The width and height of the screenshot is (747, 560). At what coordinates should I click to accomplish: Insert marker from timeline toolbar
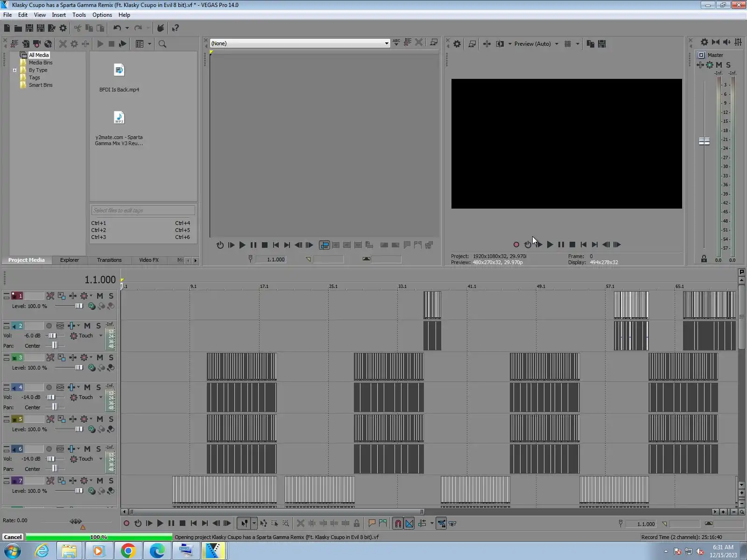[x=372, y=524]
